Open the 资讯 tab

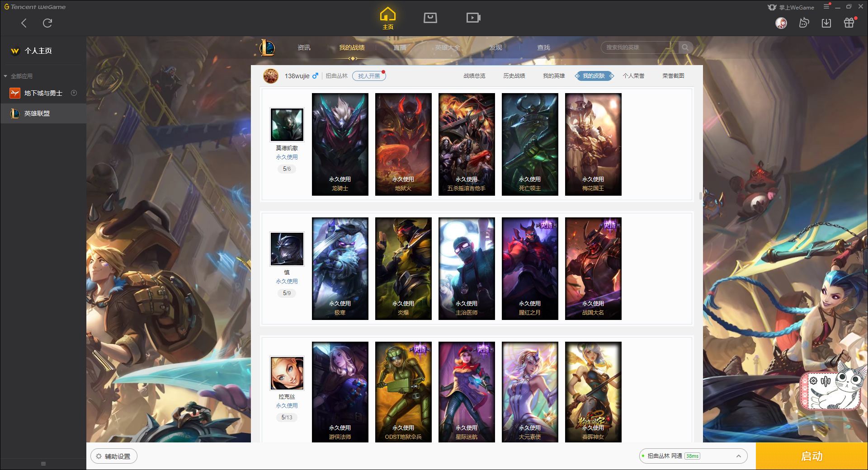click(304, 47)
